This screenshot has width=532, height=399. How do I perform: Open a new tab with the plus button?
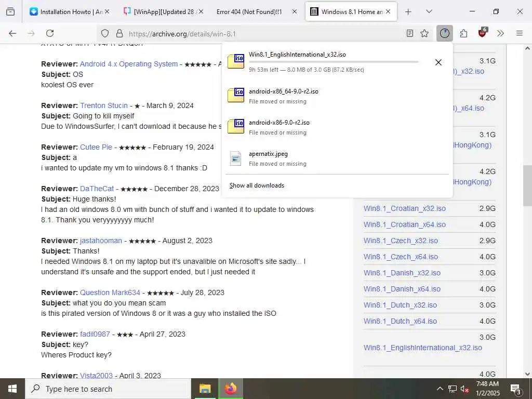pos(408,12)
